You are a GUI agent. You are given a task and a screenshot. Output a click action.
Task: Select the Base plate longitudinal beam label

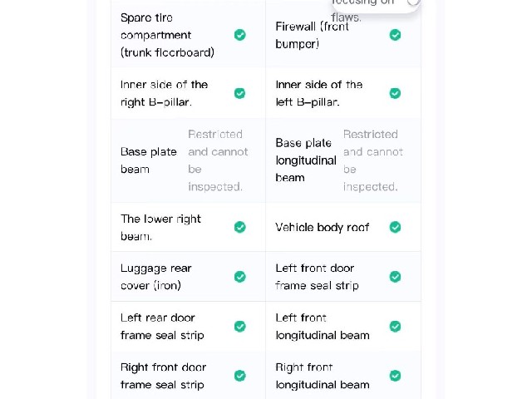click(306, 160)
